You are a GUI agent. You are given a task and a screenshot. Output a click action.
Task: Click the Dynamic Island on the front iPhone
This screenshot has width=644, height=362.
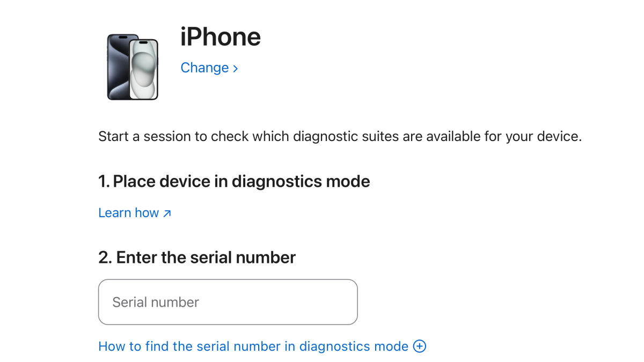pyautogui.click(x=144, y=43)
